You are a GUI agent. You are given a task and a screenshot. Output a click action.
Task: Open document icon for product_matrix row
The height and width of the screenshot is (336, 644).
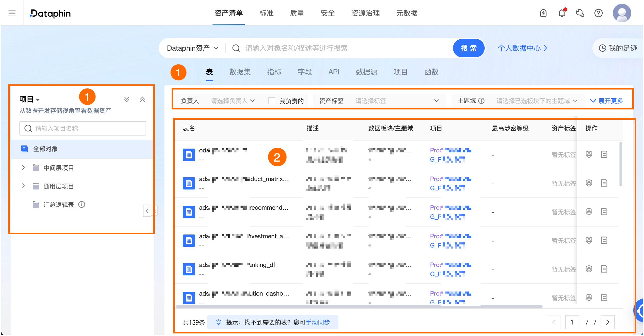coord(604,183)
